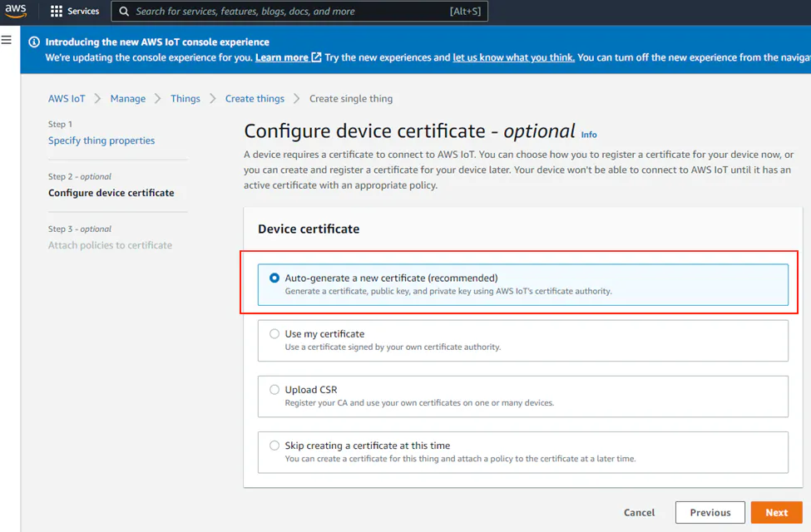The image size is (811, 532).
Task: Click the Cancel button
Action: (639, 512)
